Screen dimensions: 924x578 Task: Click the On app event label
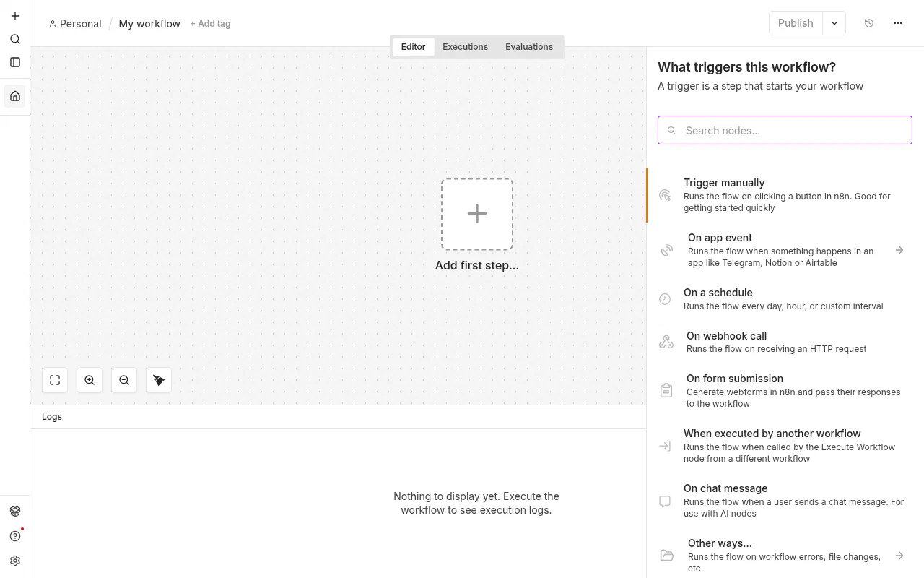coord(720,238)
